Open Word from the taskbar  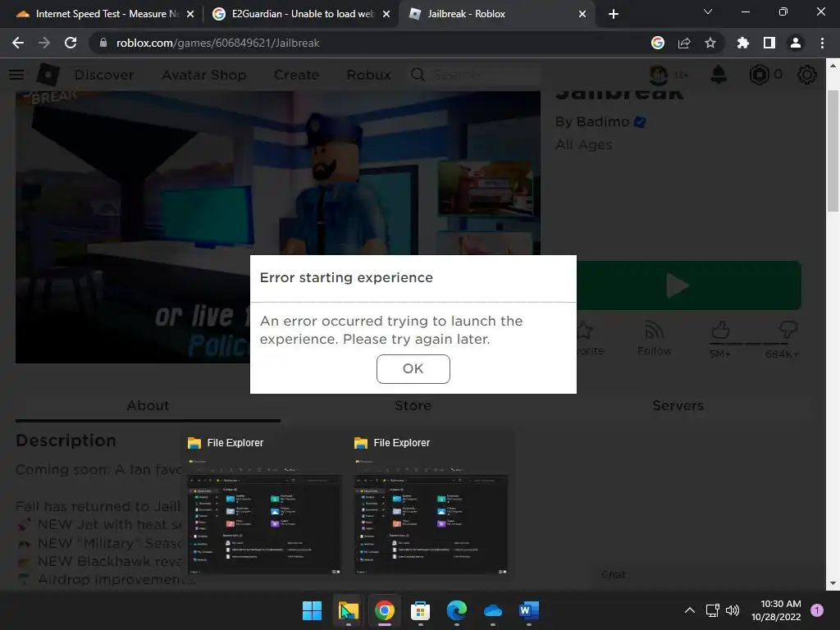coord(529,610)
